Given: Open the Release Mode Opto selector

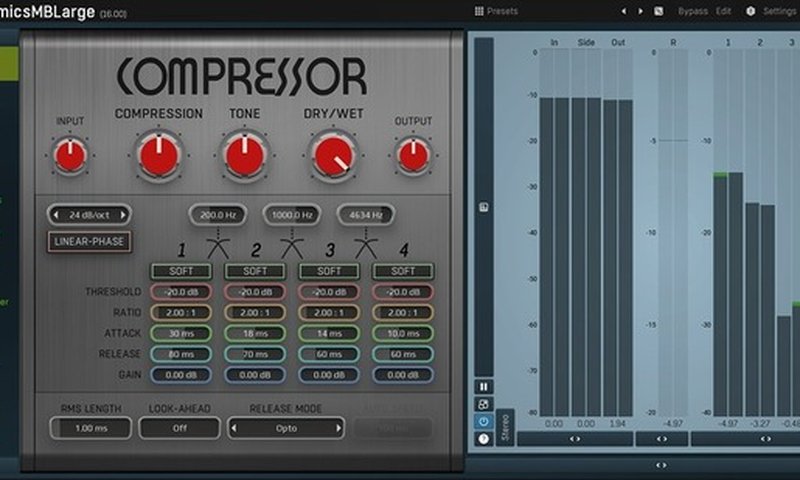Looking at the screenshot, I should click(287, 428).
